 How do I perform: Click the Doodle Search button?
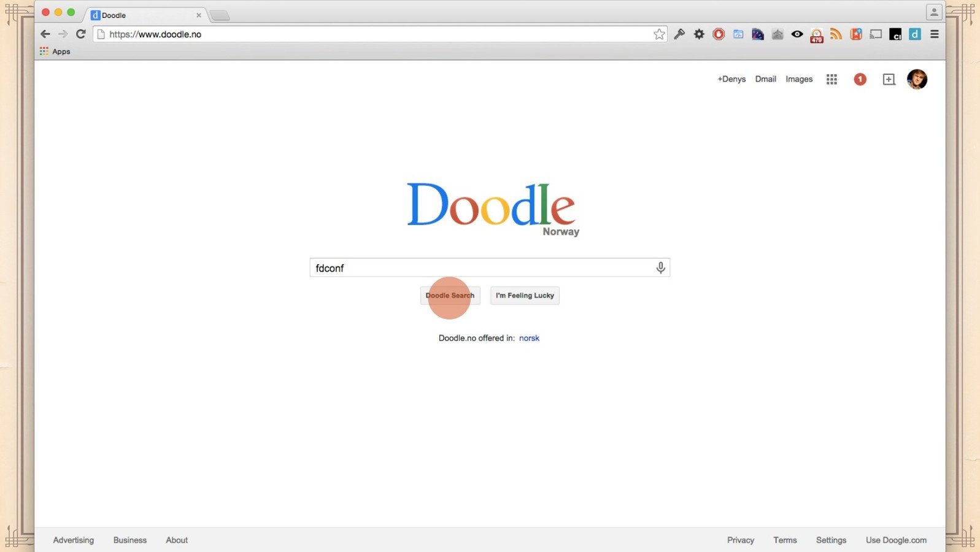tap(450, 296)
